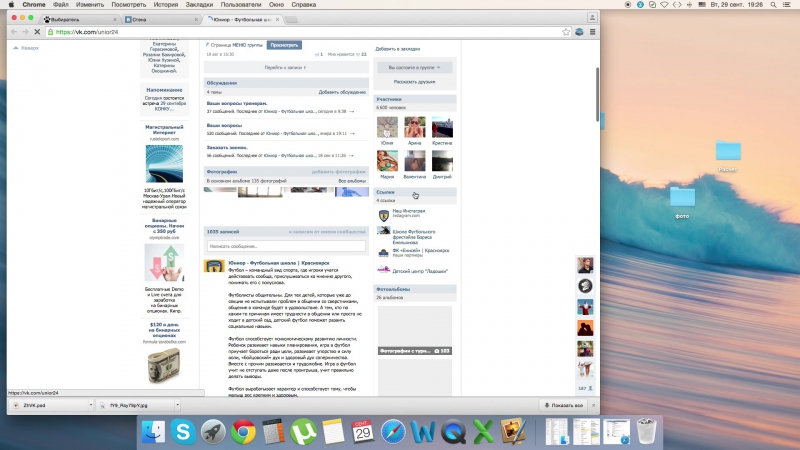Open the 'Ваши вопросы тренерам' discussion
The height and width of the screenshot is (450, 800).
point(237,104)
